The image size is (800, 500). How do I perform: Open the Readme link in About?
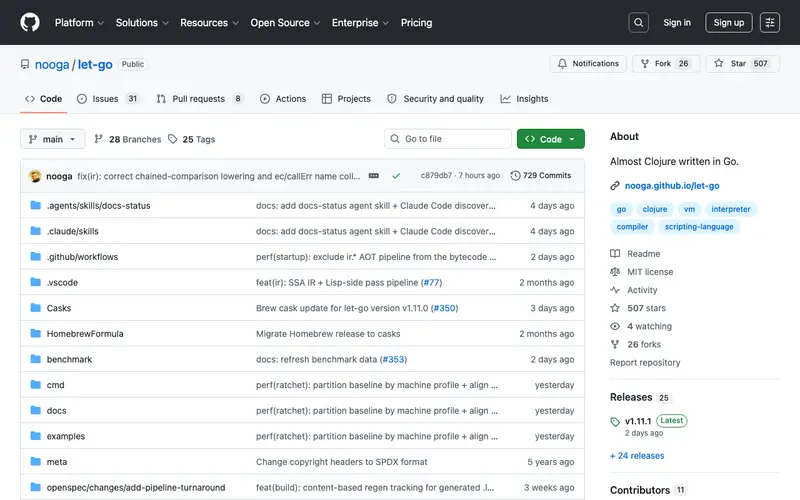click(x=635, y=254)
